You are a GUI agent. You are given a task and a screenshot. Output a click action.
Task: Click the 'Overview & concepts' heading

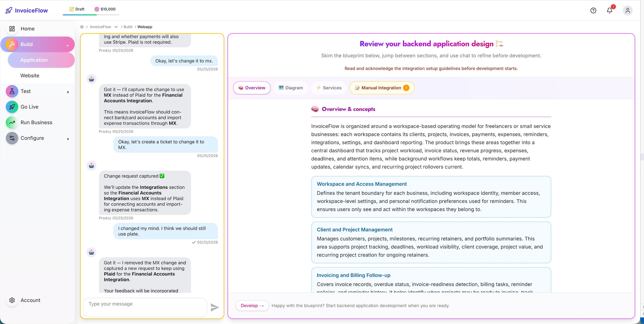(x=348, y=109)
